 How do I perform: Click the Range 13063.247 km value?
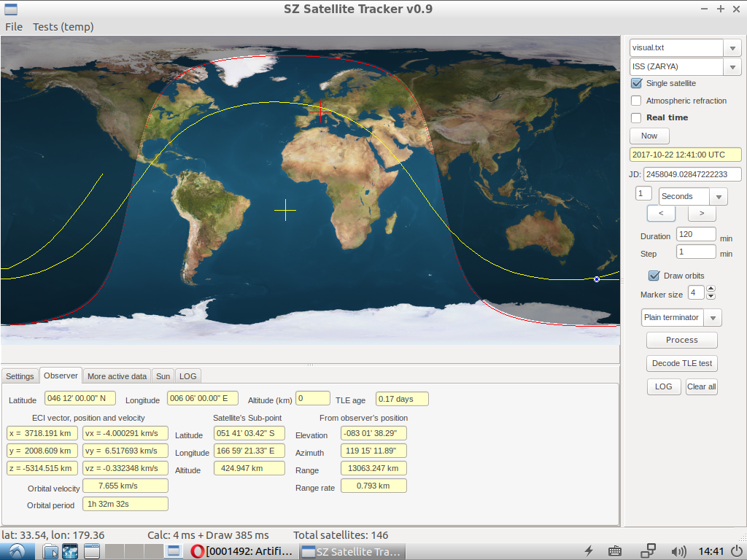click(373, 468)
